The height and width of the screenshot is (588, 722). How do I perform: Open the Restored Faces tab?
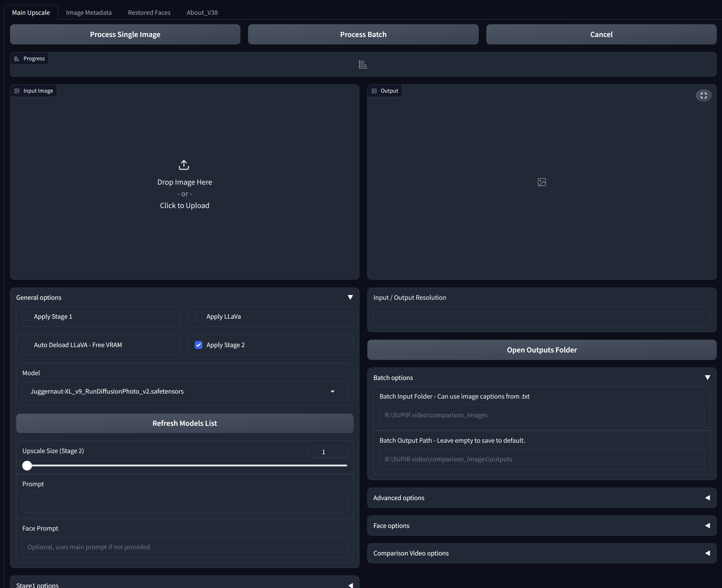click(x=149, y=12)
